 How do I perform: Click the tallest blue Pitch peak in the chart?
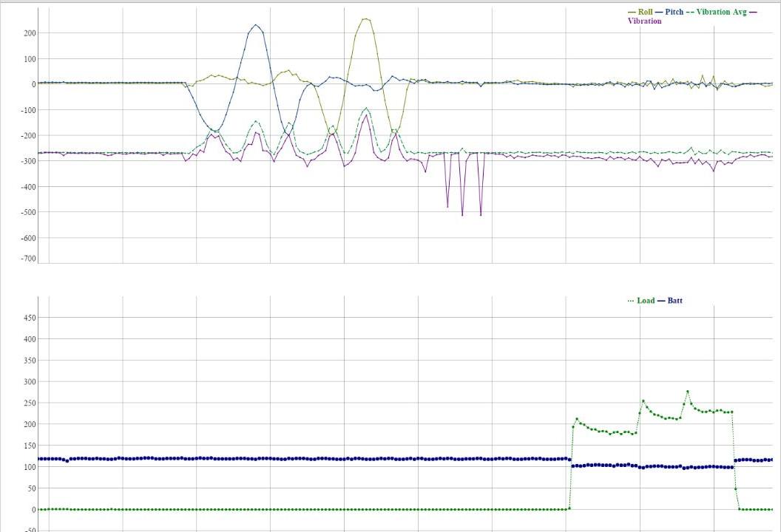click(x=254, y=26)
